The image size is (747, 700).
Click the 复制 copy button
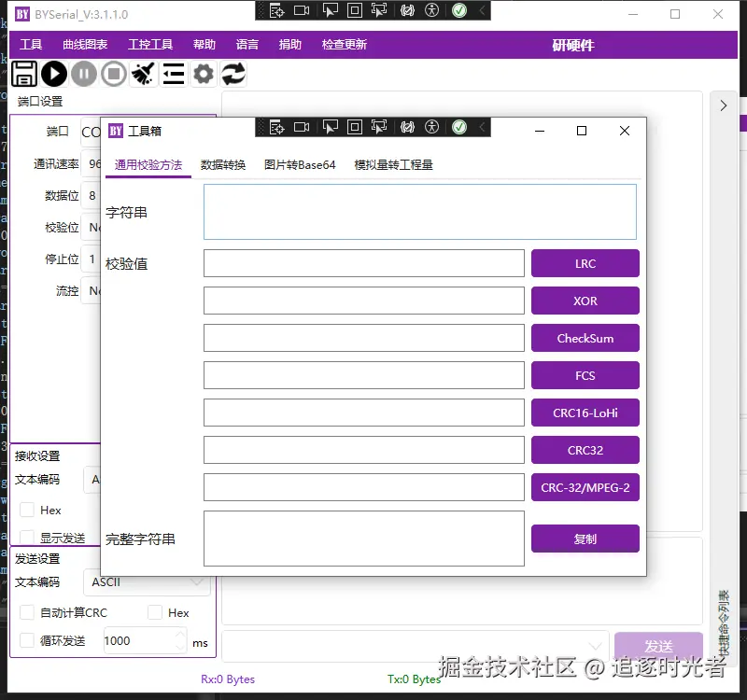click(585, 539)
